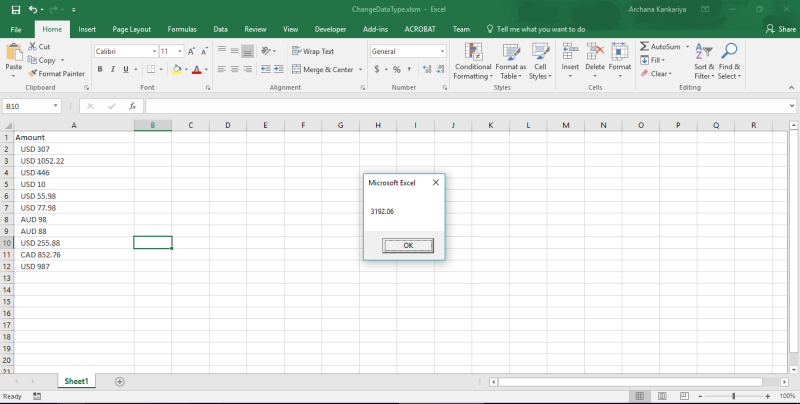Toggle Bold formatting
800x404 pixels.
click(100, 69)
